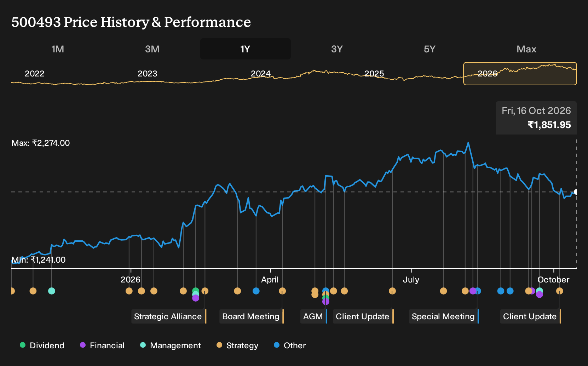The image size is (588, 366).
Task: Click the orange event dot just after October
Action: (560, 291)
